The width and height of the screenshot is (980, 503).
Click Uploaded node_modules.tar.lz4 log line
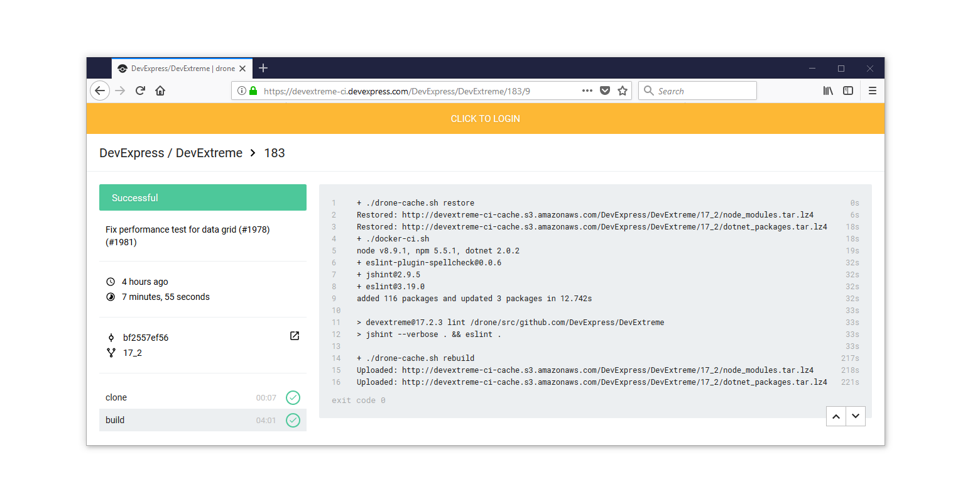(x=585, y=370)
